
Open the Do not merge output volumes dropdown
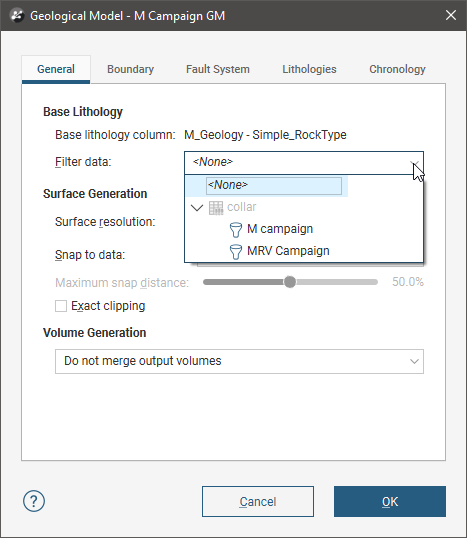pyautogui.click(x=239, y=361)
